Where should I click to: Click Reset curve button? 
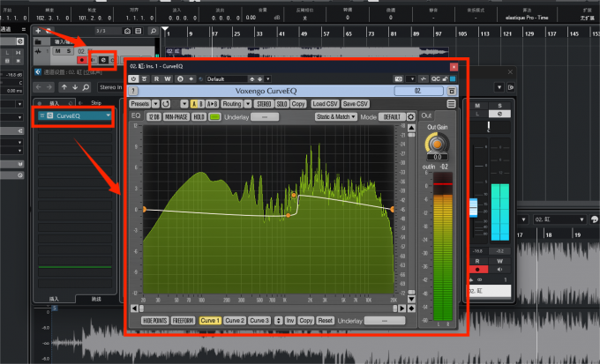tap(325, 321)
